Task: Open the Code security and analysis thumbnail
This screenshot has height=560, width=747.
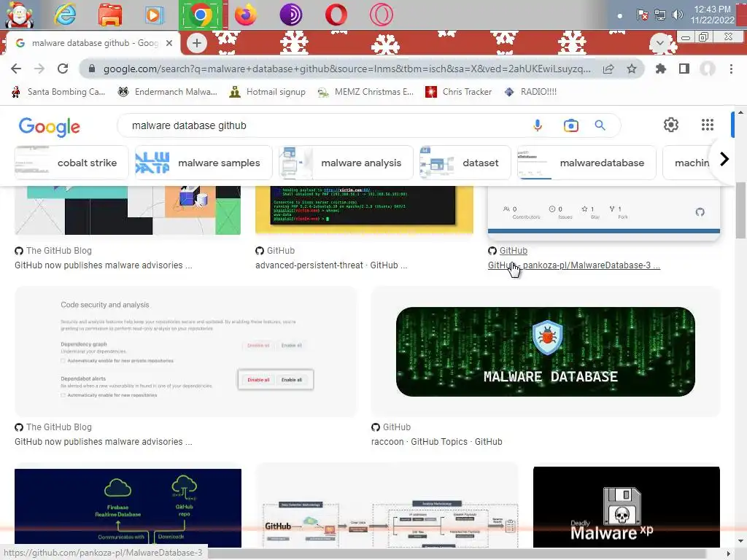Action: pyautogui.click(x=186, y=351)
